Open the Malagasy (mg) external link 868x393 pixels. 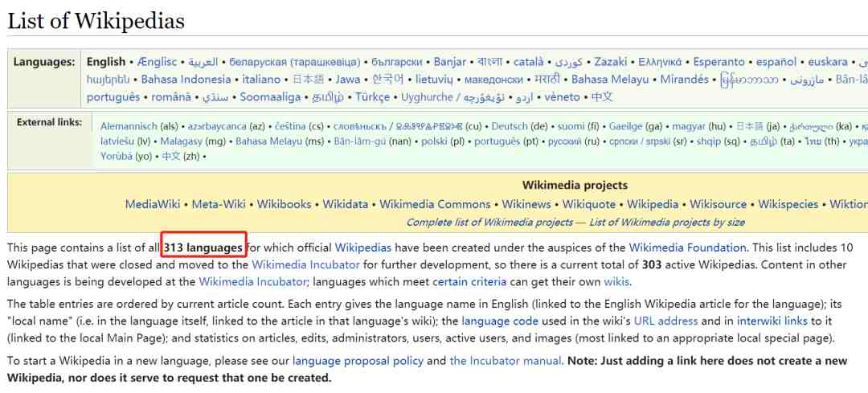coord(192,141)
